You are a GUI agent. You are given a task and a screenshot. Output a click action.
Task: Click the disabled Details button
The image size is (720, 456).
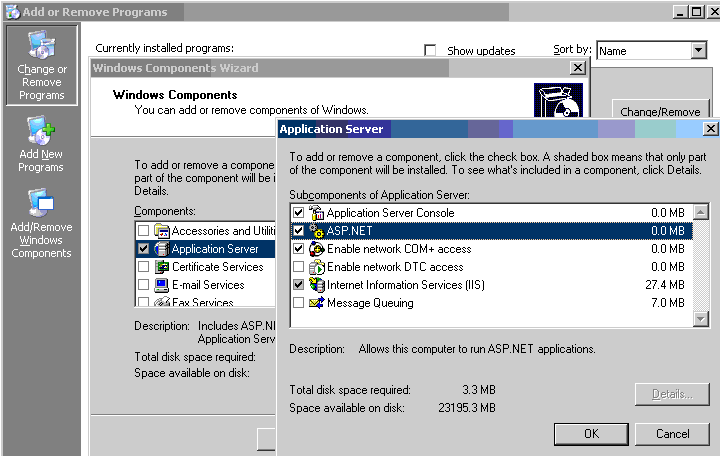(672, 394)
